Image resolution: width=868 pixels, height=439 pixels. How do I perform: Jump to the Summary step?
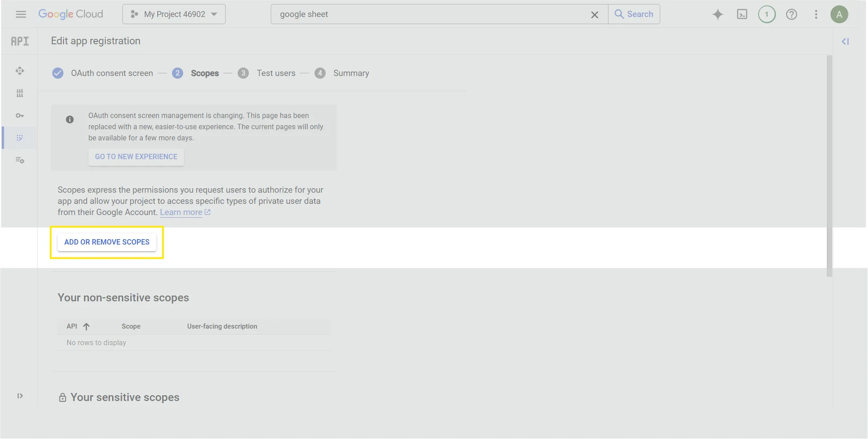coord(342,73)
